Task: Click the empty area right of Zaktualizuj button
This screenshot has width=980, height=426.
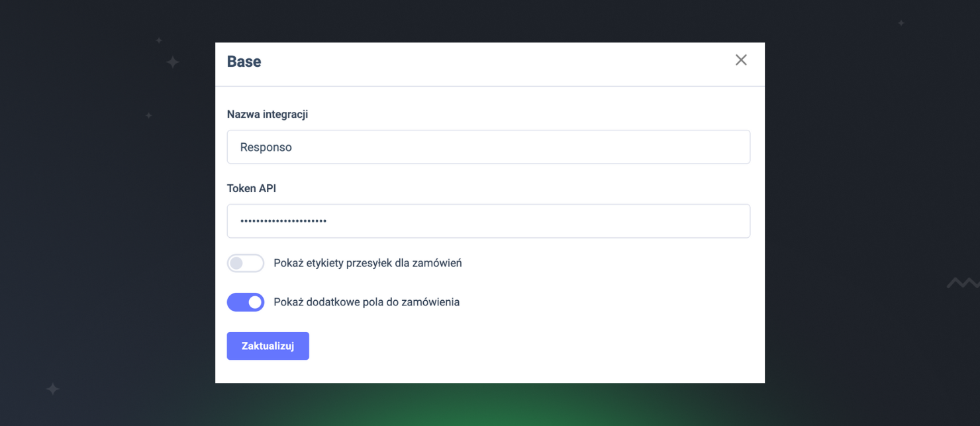Action: (530, 346)
